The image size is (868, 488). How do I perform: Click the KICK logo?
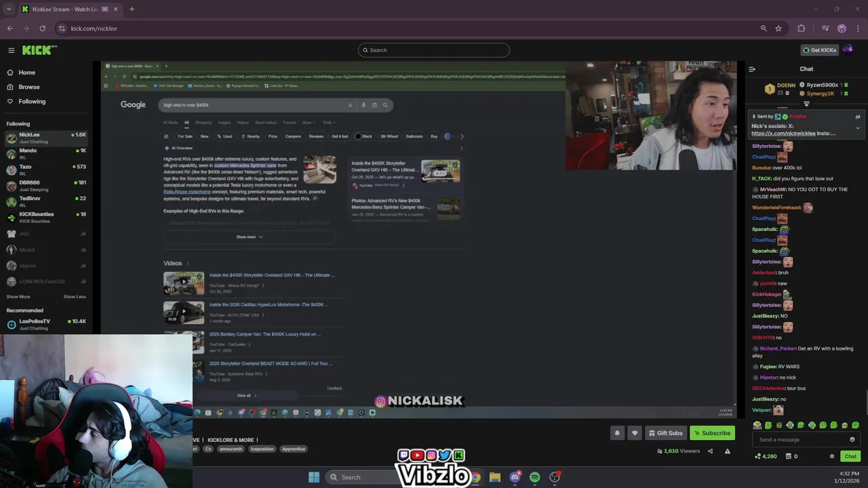coord(39,50)
